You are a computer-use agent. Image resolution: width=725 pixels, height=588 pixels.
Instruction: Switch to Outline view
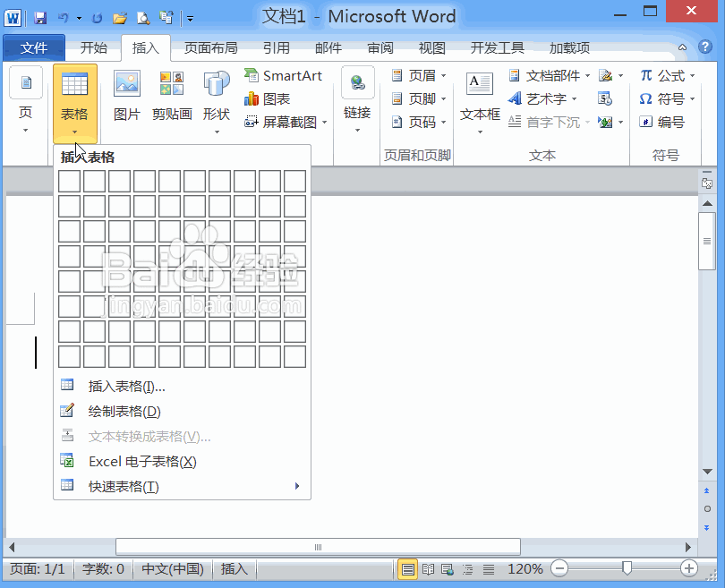467,569
